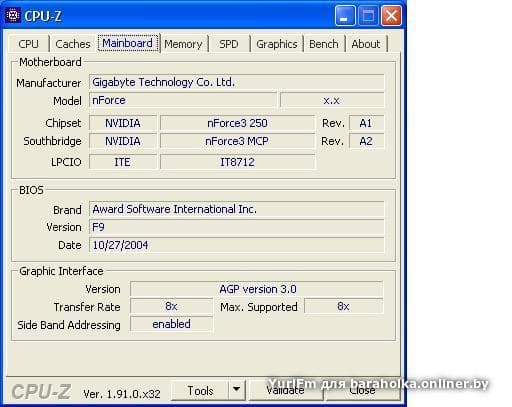Click the BIOS date 10/27/2004 field
This screenshot has height=407, width=512.
[237, 245]
